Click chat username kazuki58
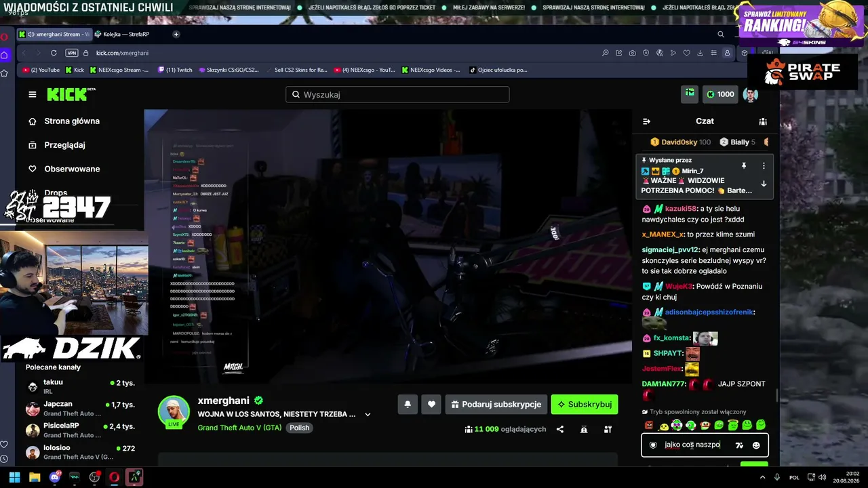 [x=681, y=209]
